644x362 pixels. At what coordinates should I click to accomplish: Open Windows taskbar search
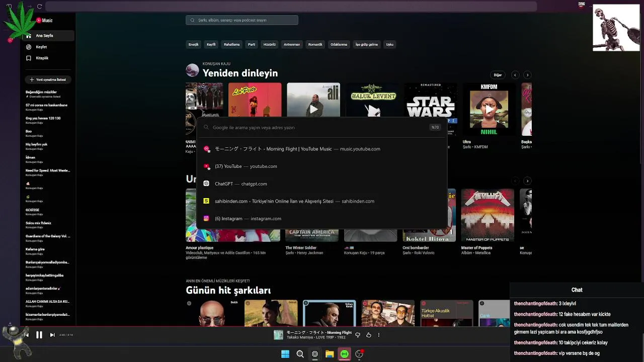[300, 354]
